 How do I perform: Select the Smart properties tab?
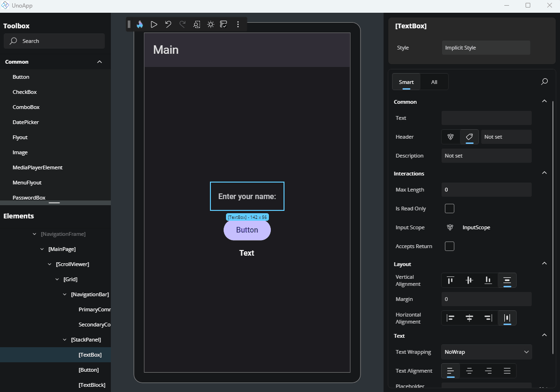point(406,82)
